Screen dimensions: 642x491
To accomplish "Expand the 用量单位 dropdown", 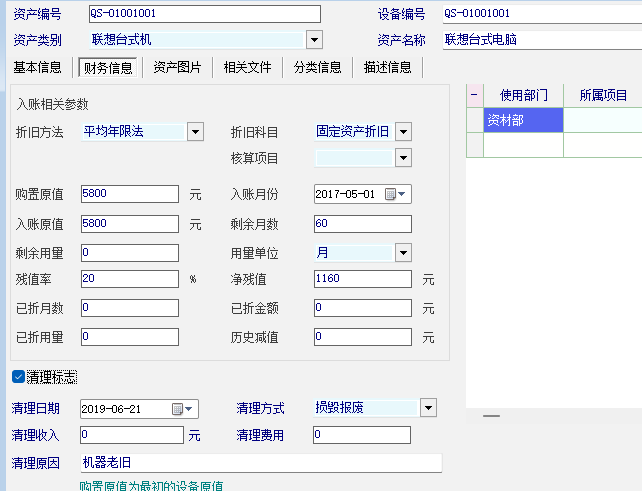I will tap(403, 252).
